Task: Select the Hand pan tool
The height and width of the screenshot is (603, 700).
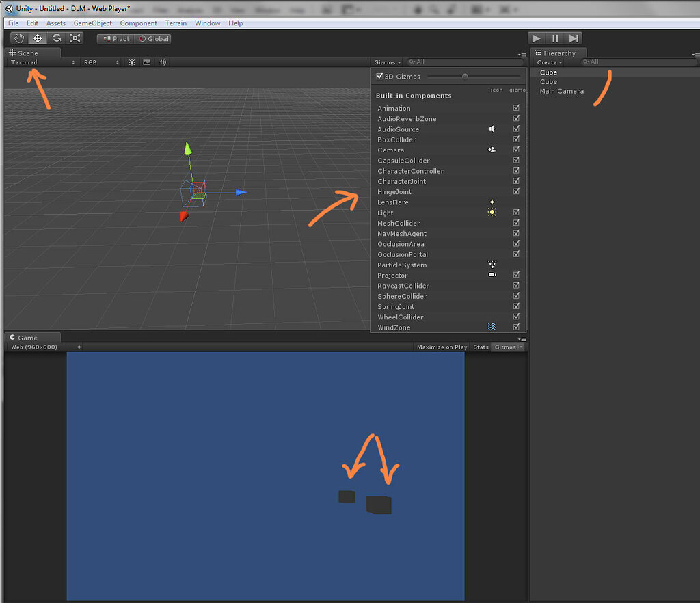Action: click(x=18, y=38)
